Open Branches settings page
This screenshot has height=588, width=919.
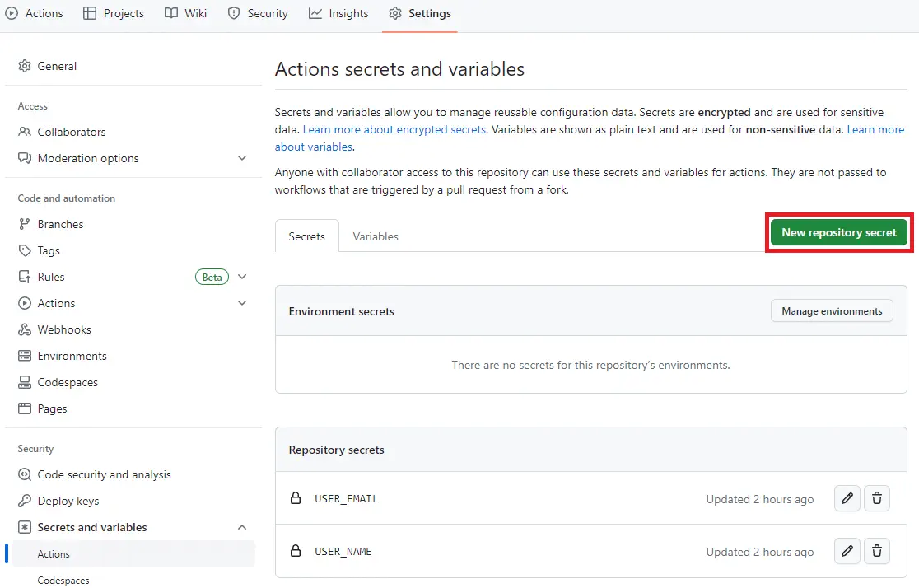click(x=60, y=224)
